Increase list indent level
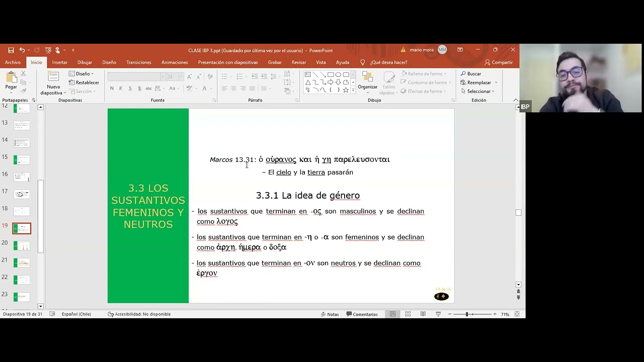Viewport: 644px width, 362px height. 264,76
